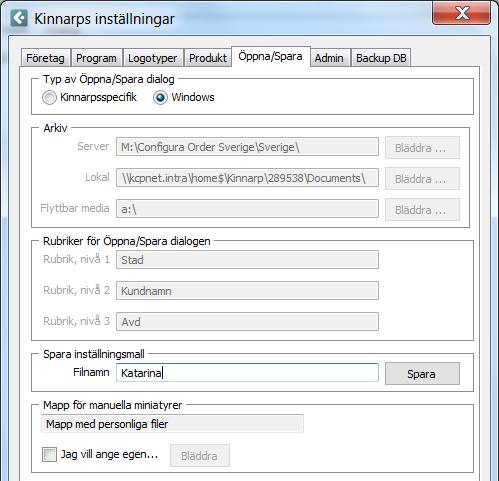499x481 pixels.
Task: Click the Filnamn label
Action: (x=91, y=372)
